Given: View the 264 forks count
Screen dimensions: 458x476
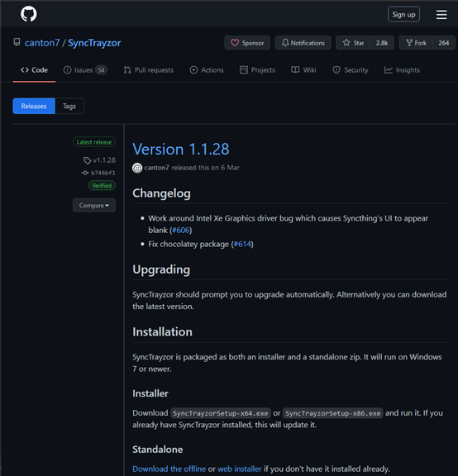Looking at the screenshot, I should (444, 43).
